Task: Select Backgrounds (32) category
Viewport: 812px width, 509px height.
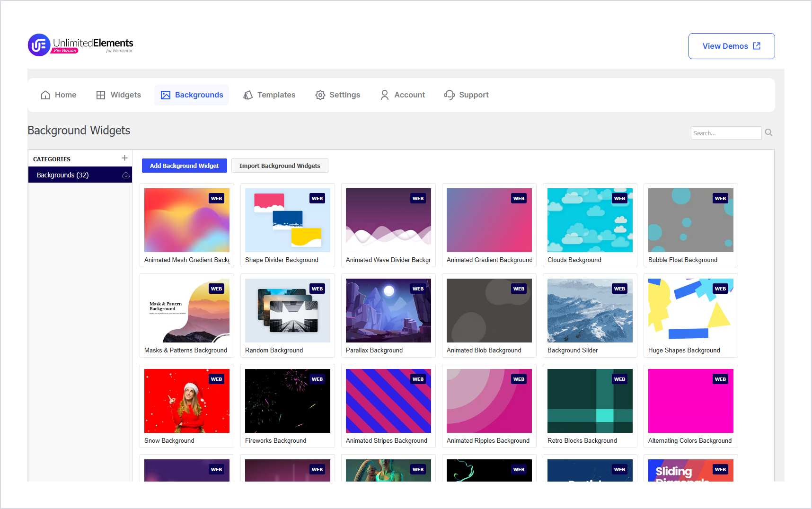Action: (80, 175)
